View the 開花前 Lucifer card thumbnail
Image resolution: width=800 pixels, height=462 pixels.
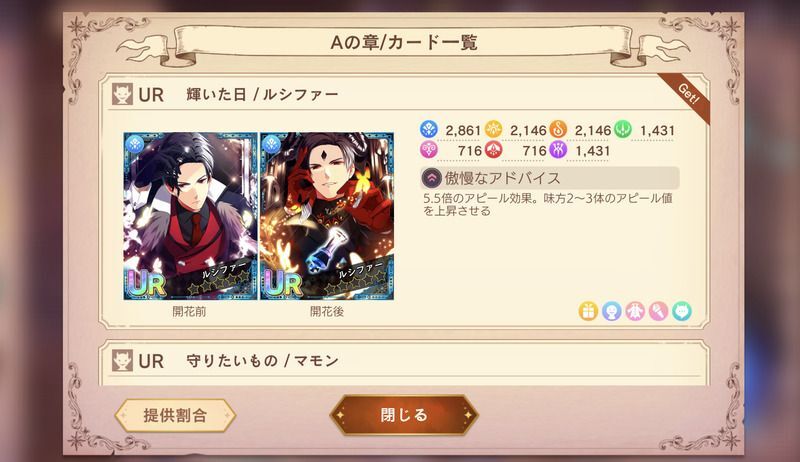[x=190, y=216]
